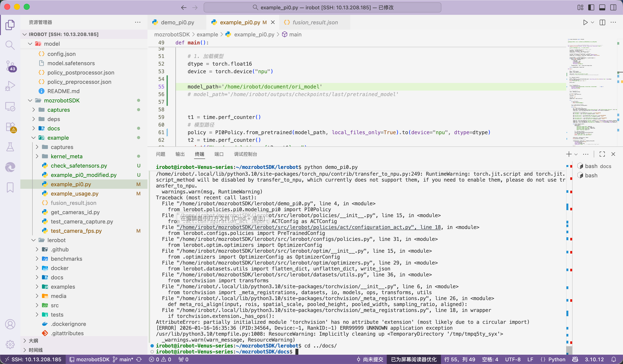Split the editor to the right
Image resolution: width=623 pixels, height=364 pixels.
(602, 22)
